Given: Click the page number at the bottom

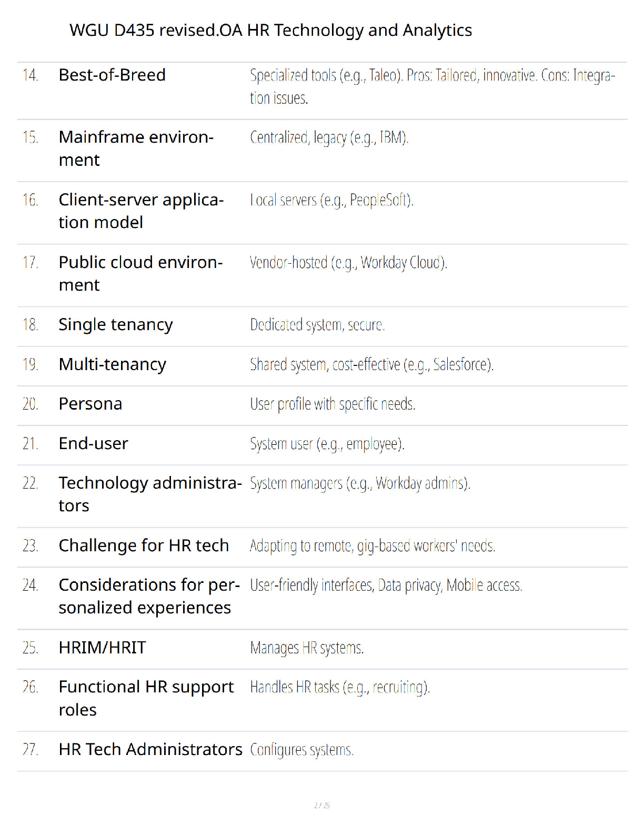Looking at the screenshot, I should (322, 805).
